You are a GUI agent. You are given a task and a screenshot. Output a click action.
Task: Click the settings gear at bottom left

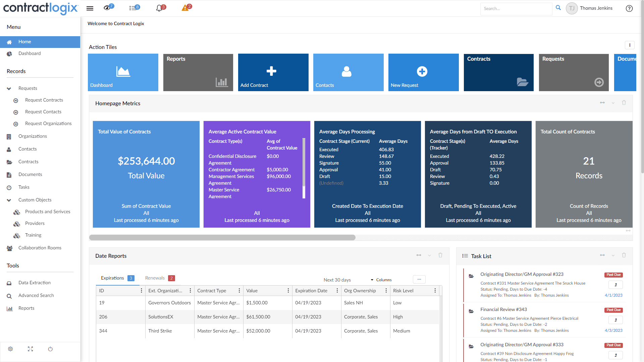point(10,349)
